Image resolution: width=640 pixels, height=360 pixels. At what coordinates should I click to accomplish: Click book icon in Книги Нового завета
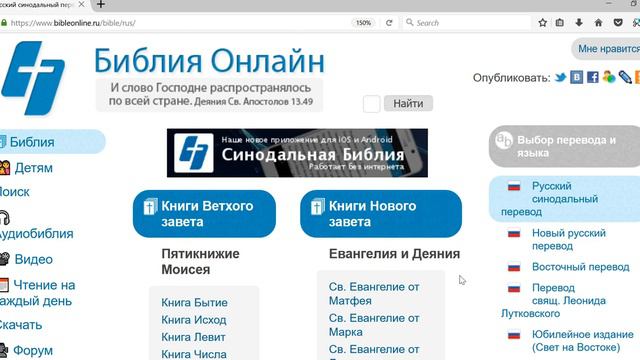tap(317, 207)
